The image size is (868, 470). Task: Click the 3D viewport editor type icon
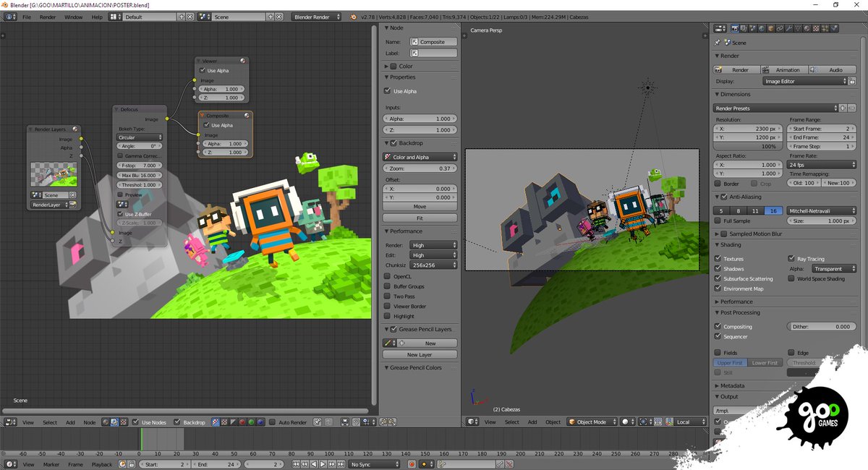(472, 422)
